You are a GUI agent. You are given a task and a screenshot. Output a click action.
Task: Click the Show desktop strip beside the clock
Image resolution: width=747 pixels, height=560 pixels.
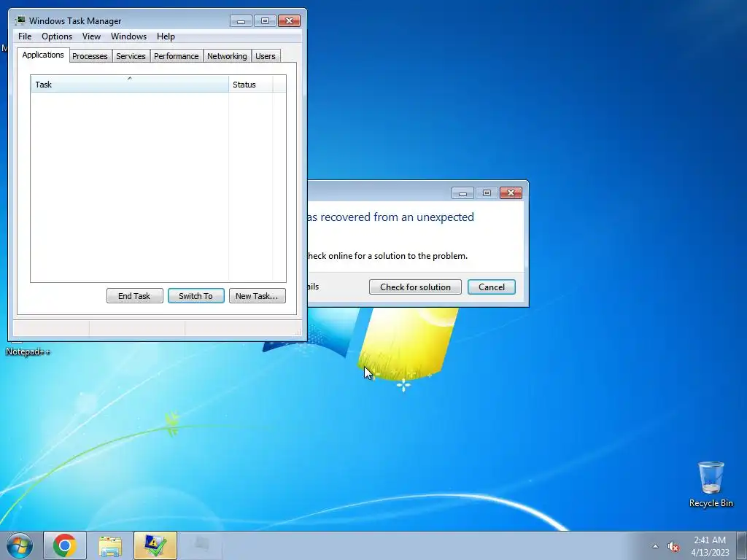[x=742, y=545]
